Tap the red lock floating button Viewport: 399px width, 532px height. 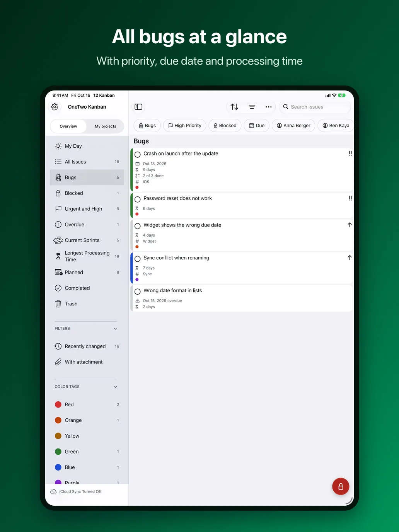341,486
